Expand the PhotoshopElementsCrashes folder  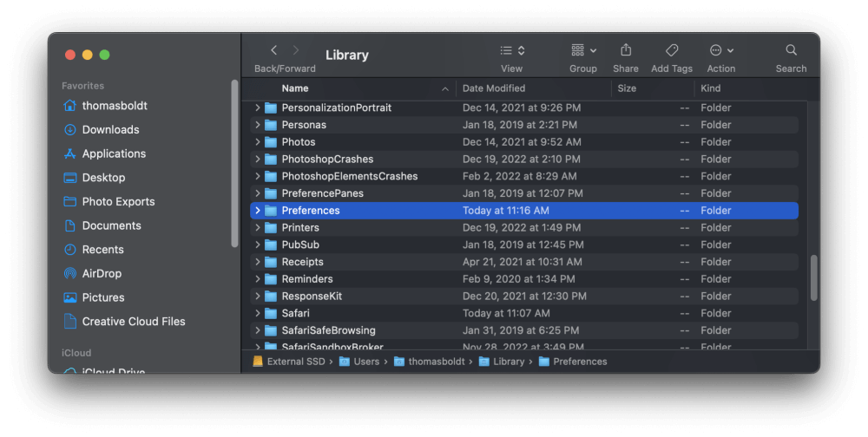click(x=258, y=177)
